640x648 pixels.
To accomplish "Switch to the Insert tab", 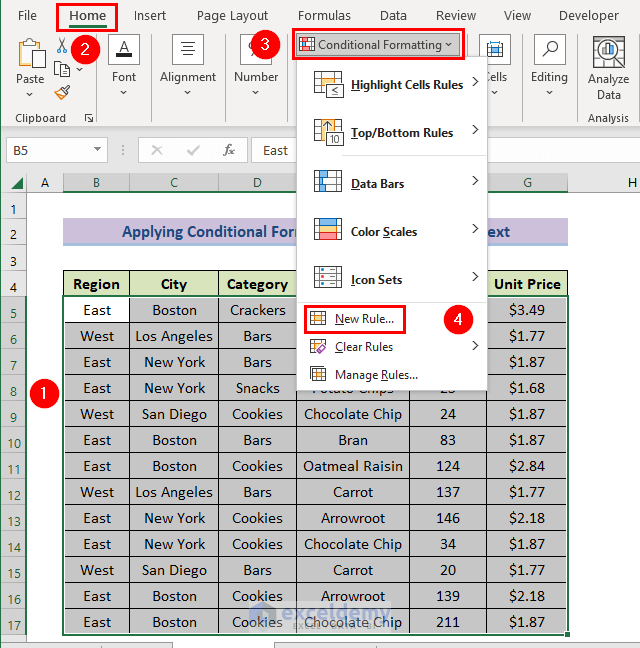I will 150,16.
